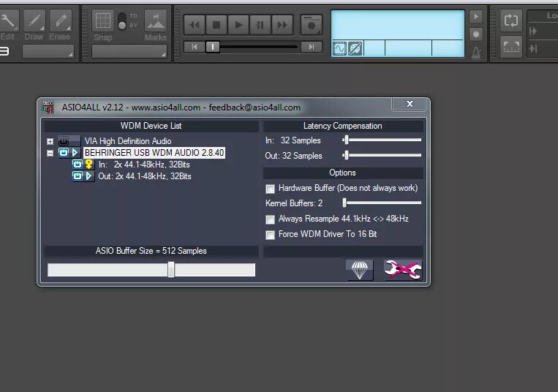Click the transport position slider thumb
This screenshot has height=392, width=558.
(213, 47)
